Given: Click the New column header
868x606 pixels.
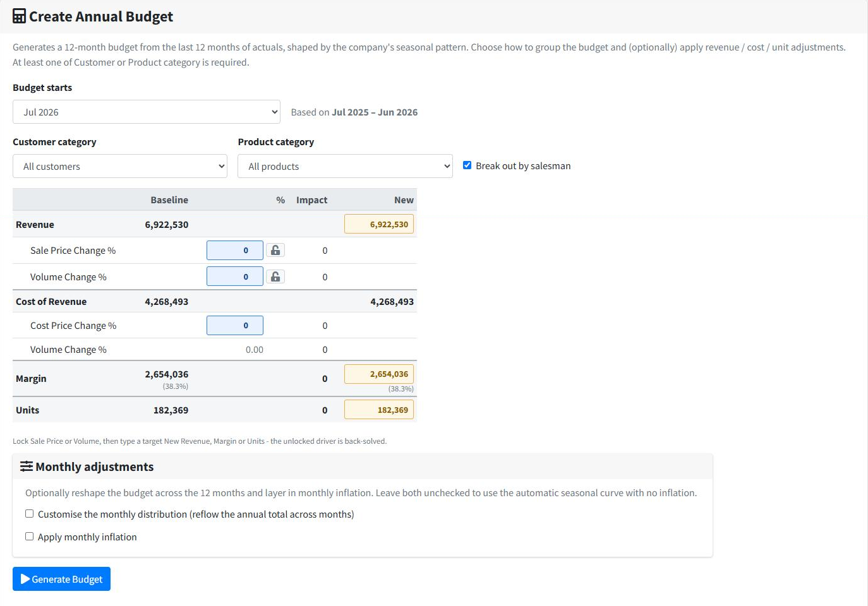Looking at the screenshot, I should coord(404,199).
